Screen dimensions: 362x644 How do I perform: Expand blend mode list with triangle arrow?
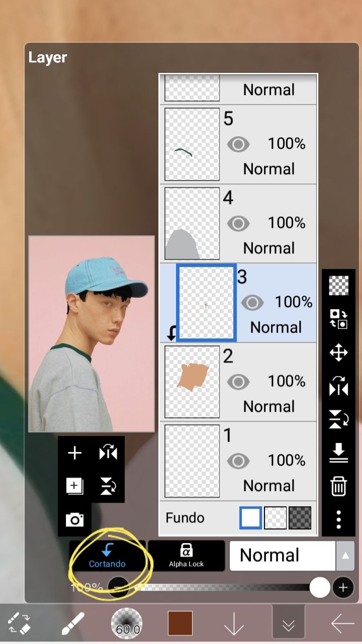pos(345,556)
